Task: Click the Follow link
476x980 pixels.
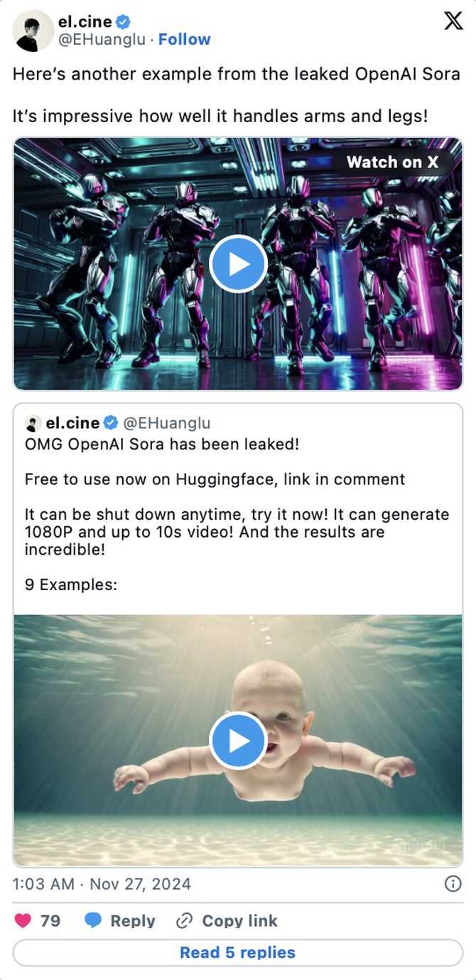Action: point(185,40)
